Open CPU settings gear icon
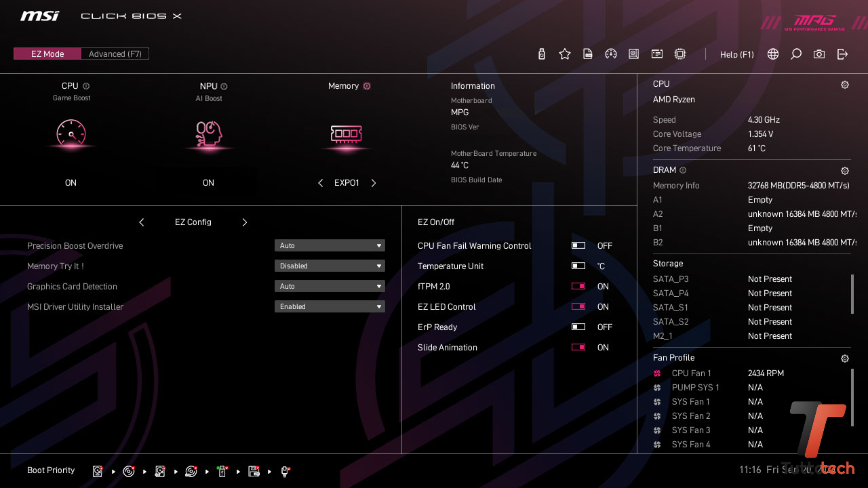This screenshot has width=868, height=488. point(844,85)
